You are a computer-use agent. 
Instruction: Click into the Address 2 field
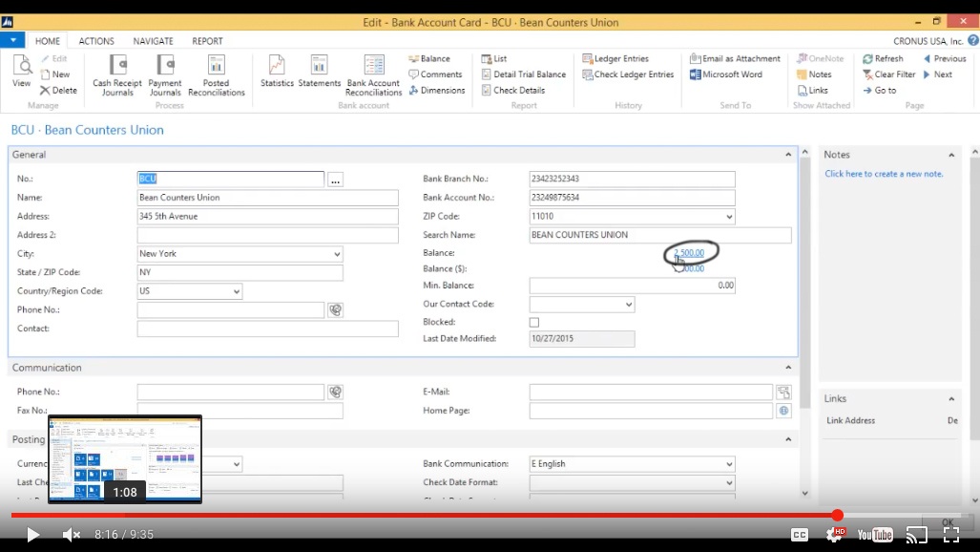(267, 235)
